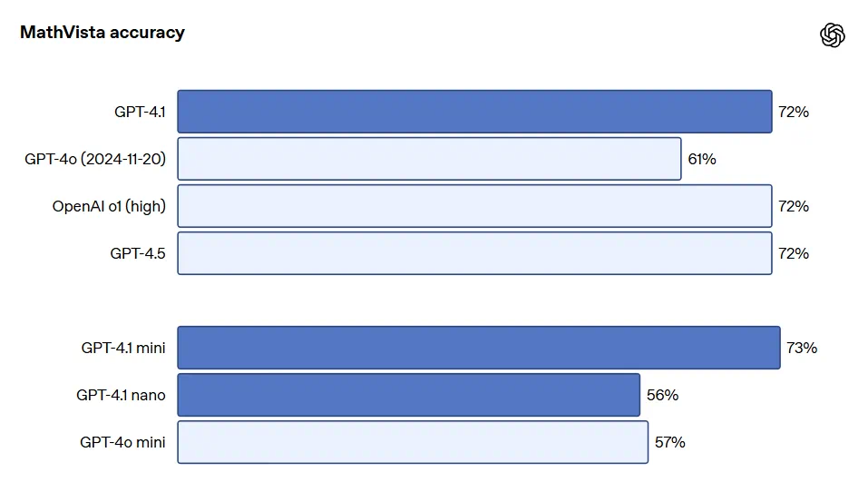
Task: Select the OpenAI o1 (high) bar
Action: [474, 206]
